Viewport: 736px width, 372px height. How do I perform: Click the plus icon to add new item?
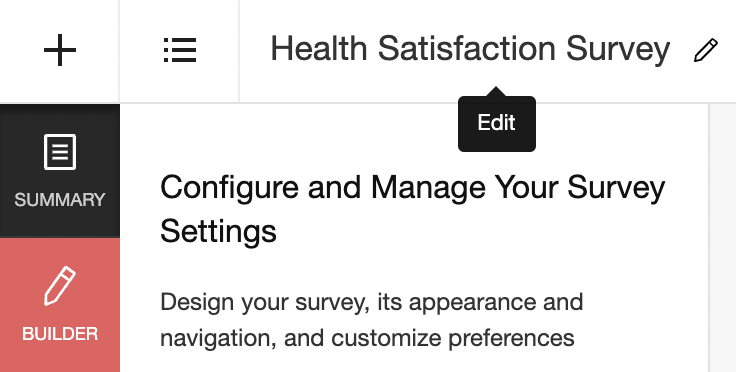(60, 50)
